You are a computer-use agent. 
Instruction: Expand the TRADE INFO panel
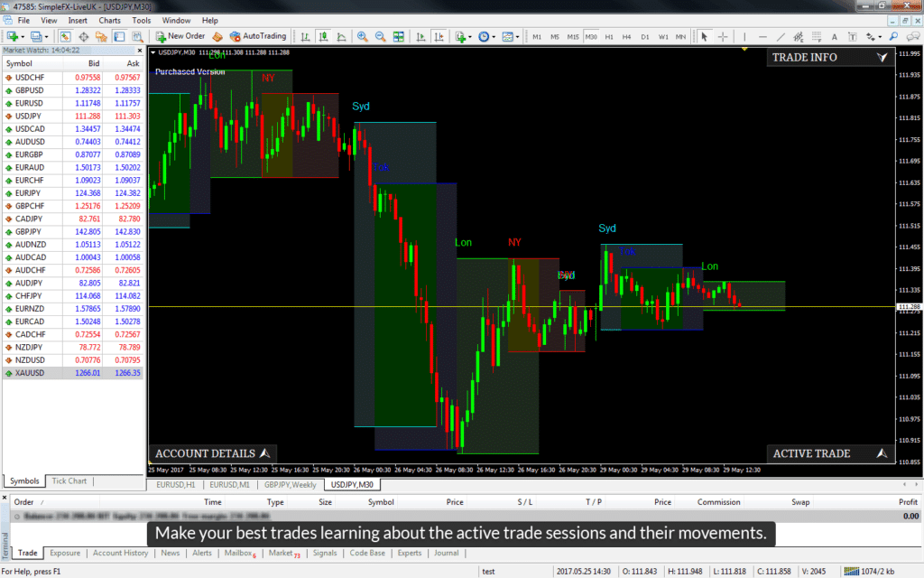[x=882, y=57]
